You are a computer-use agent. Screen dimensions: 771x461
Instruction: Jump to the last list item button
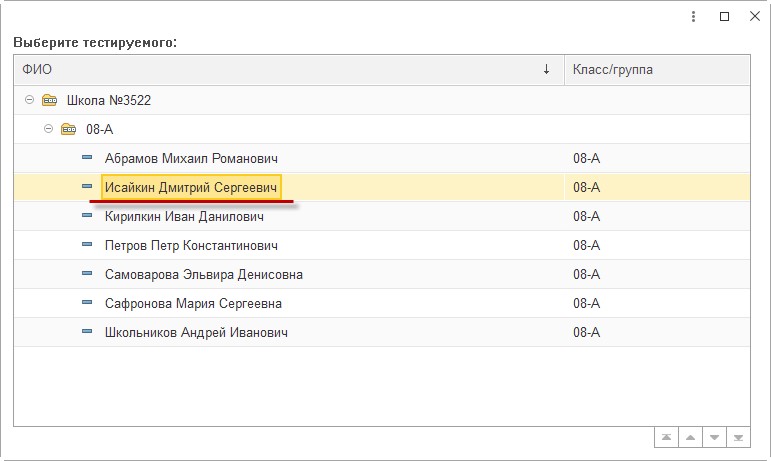tap(739, 437)
